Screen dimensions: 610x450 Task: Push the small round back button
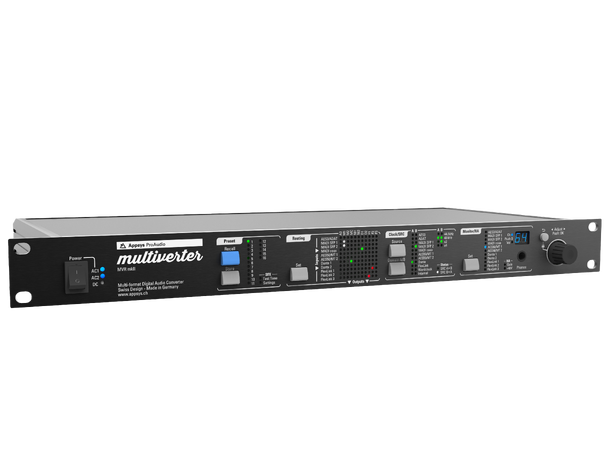544,237
